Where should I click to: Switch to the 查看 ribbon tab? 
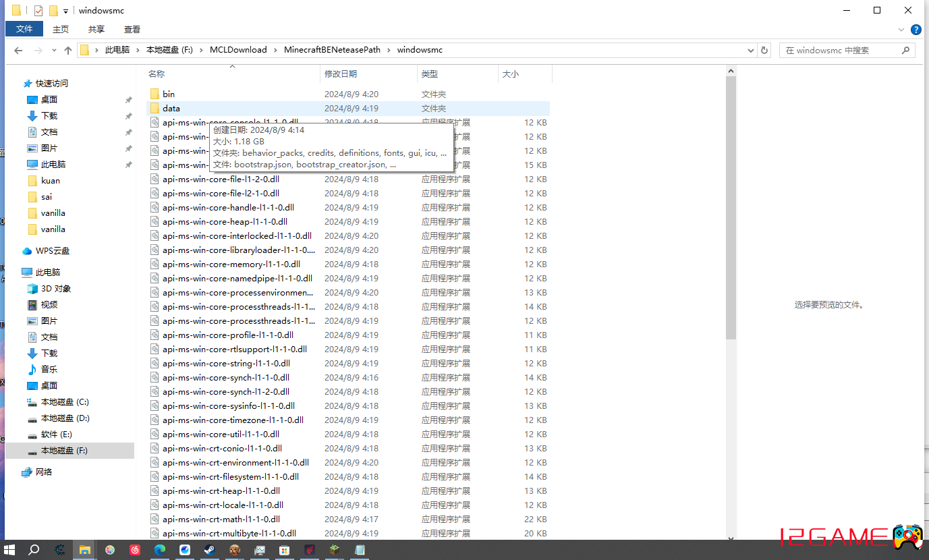click(x=132, y=29)
